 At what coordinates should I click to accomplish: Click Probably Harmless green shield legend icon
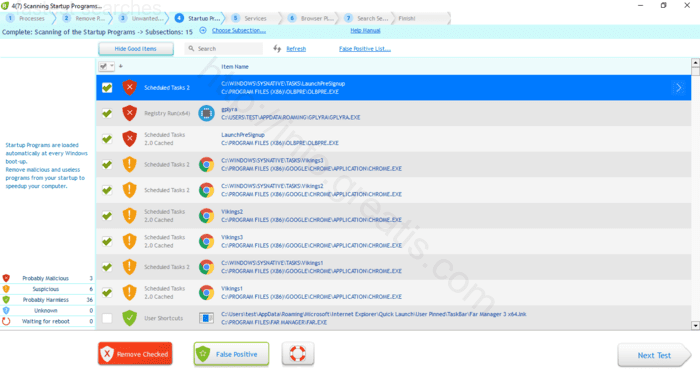point(6,300)
